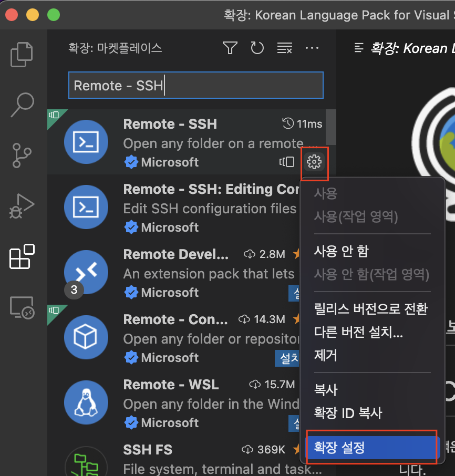Image resolution: width=455 pixels, height=476 pixels.
Task: Click the activation time 11ms clock icon
Action: 288,123
